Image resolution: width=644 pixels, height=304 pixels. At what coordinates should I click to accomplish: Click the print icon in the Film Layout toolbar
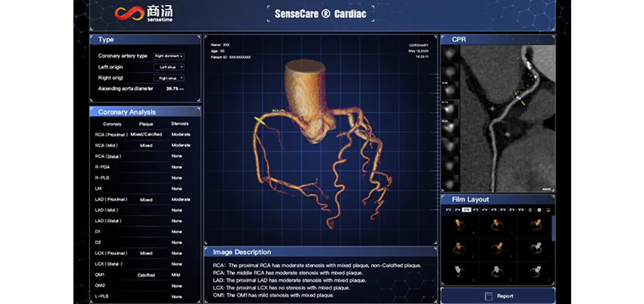click(548, 210)
